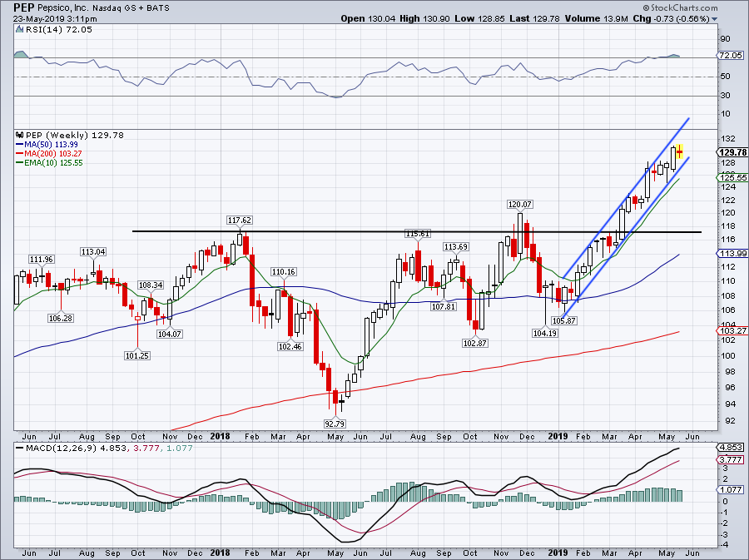This screenshot has height=560, width=749.
Task: Click the Chg -0.73 (-0.56%) value
Action: pyautogui.click(x=672, y=18)
